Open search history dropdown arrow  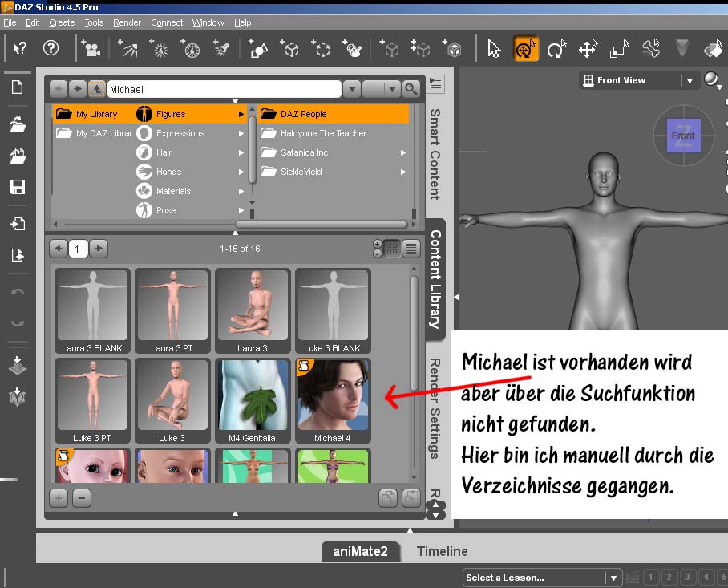(x=352, y=89)
